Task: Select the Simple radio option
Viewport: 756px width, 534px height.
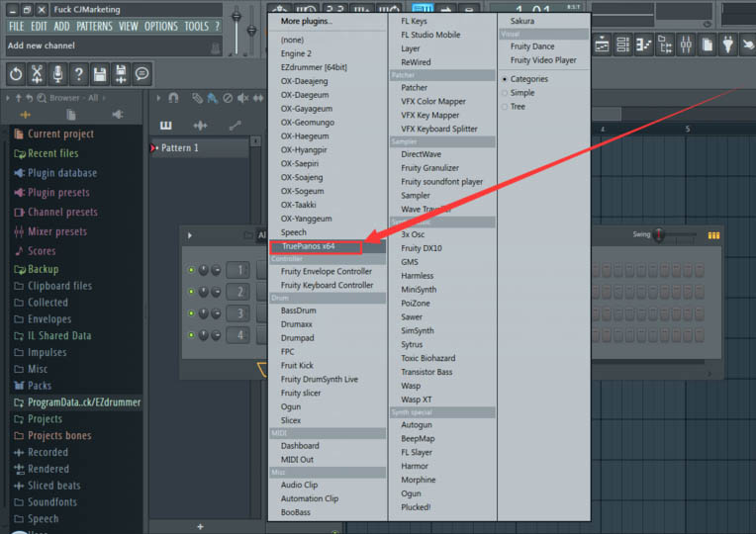Action: click(x=519, y=93)
